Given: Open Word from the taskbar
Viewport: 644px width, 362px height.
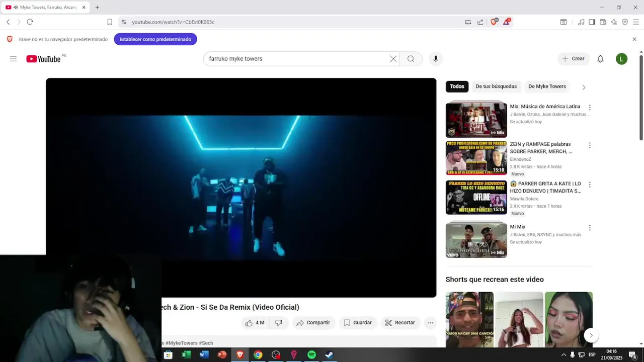Looking at the screenshot, I should pyautogui.click(x=204, y=355).
